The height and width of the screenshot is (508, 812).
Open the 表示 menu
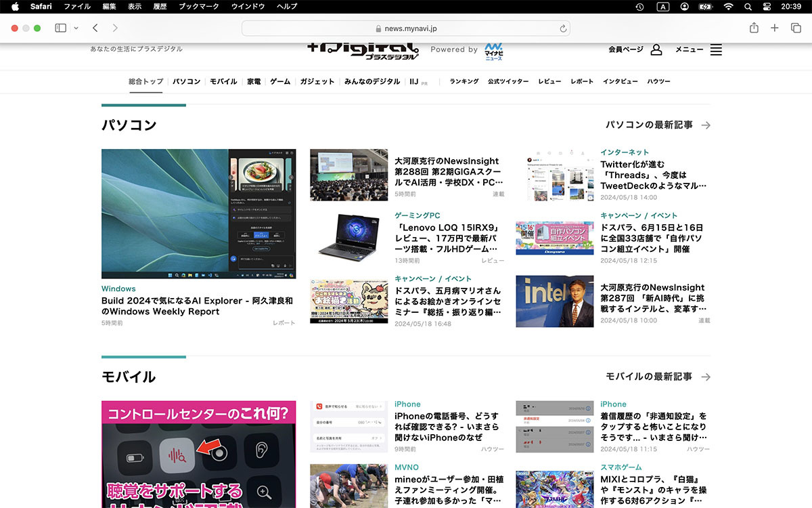click(135, 6)
